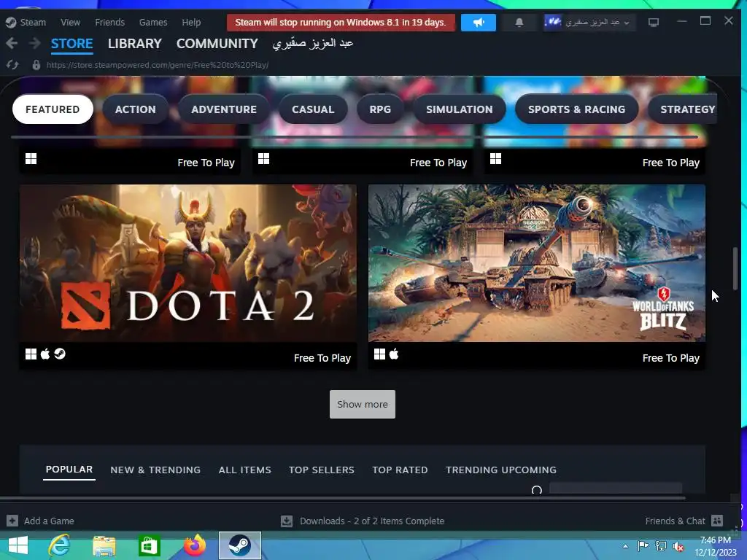Click the SteamOS icon under the Dota 2 card
The width and height of the screenshot is (747, 560).
60,354
